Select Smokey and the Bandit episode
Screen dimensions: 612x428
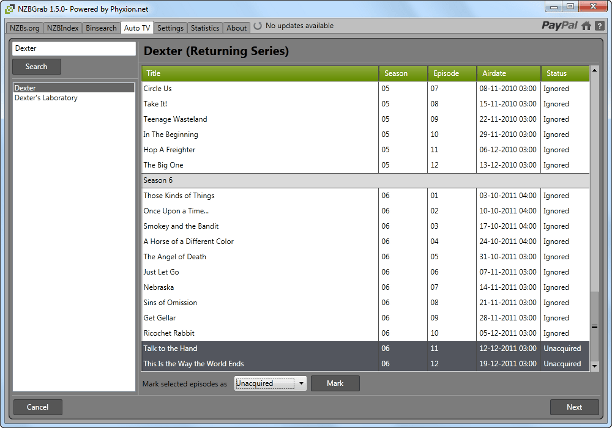(365, 226)
